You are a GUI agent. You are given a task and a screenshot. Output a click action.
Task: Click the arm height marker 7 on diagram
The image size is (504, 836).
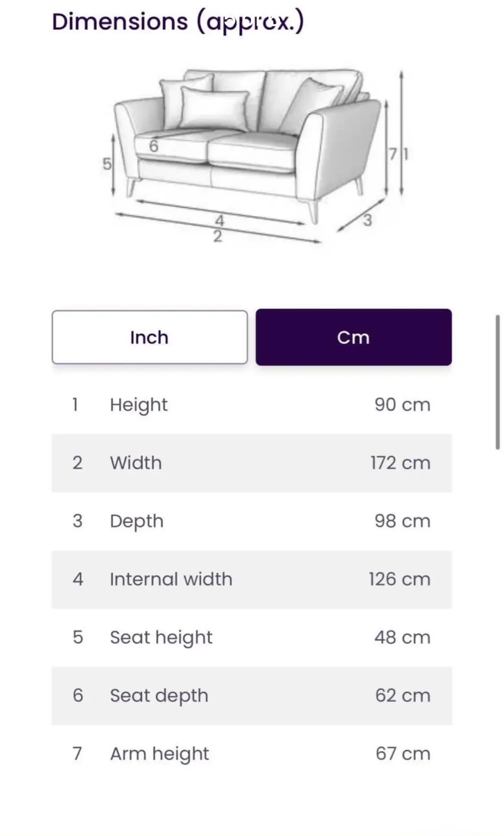[x=392, y=154]
